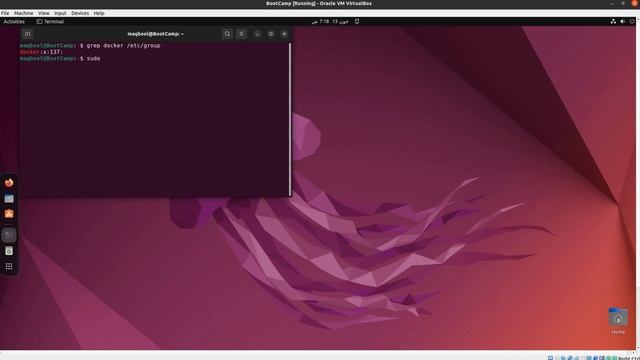Close the terminal window
This screenshot has height=360, width=640.
coord(284,34)
